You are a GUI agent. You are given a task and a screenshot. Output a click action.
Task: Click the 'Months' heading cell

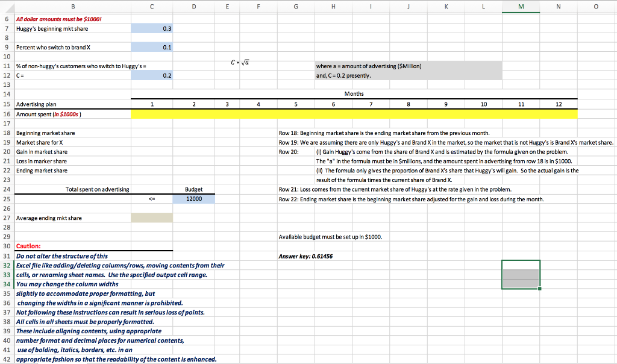tap(354, 93)
